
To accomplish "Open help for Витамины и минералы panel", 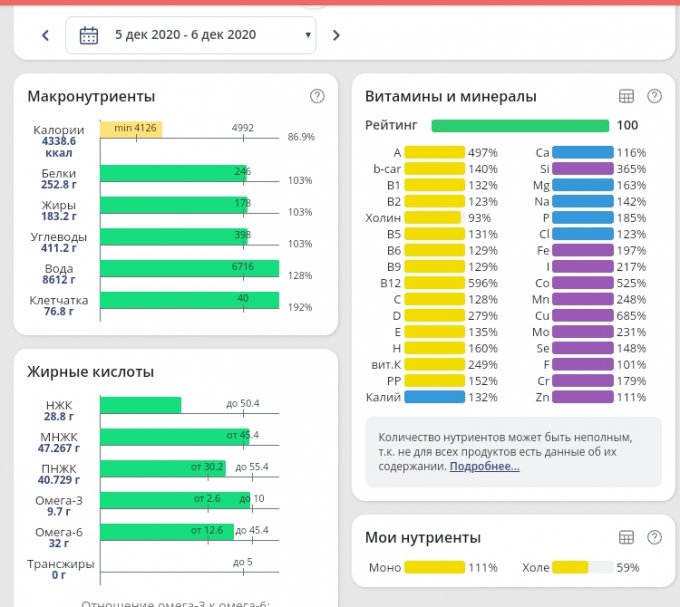I will pos(655,96).
